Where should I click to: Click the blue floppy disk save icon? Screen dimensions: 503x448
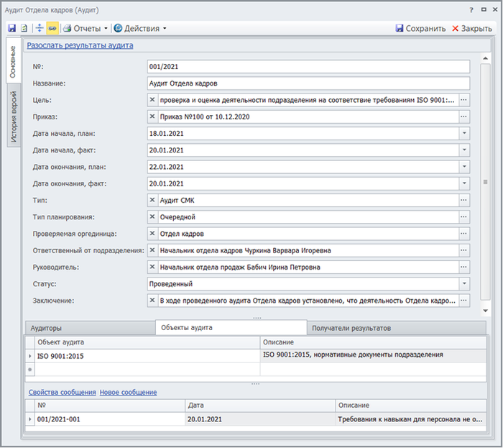pyautogui.click(x=12, y=29)
